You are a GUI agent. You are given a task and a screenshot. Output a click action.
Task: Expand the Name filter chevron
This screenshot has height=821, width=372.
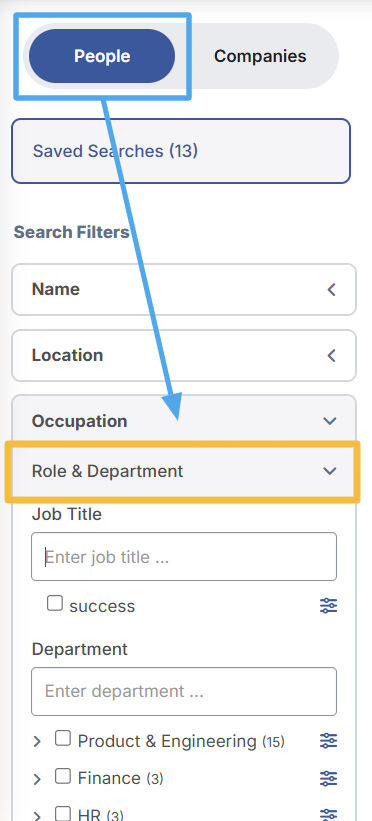[331, 290]
